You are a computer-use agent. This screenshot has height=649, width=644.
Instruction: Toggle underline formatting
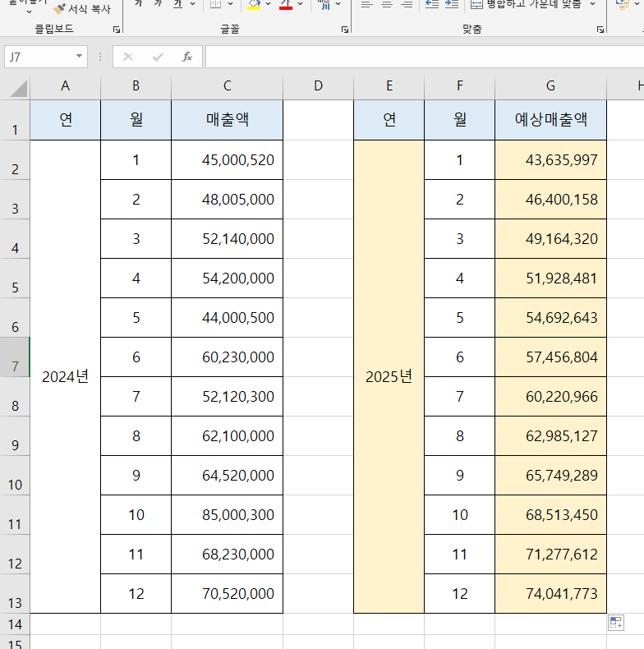coord(178,4)
